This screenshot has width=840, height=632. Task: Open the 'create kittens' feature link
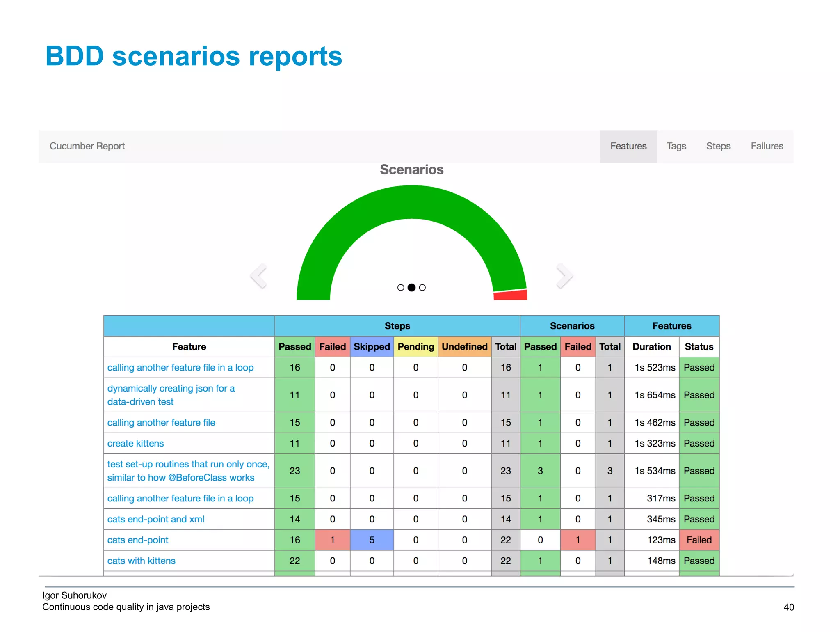(135, 443)
